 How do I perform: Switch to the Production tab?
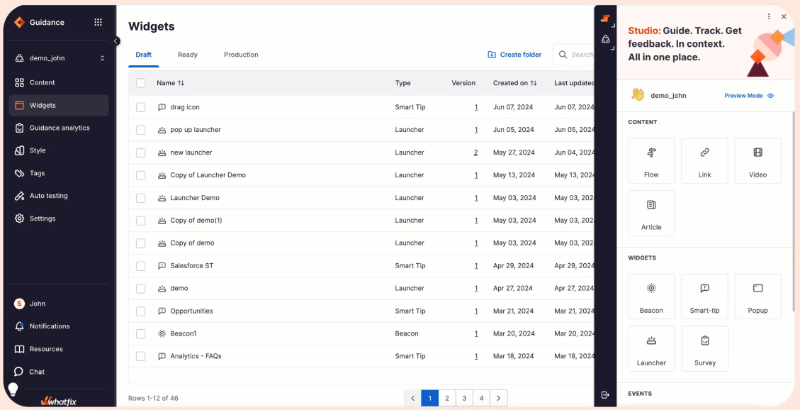(x=241, y=55)
